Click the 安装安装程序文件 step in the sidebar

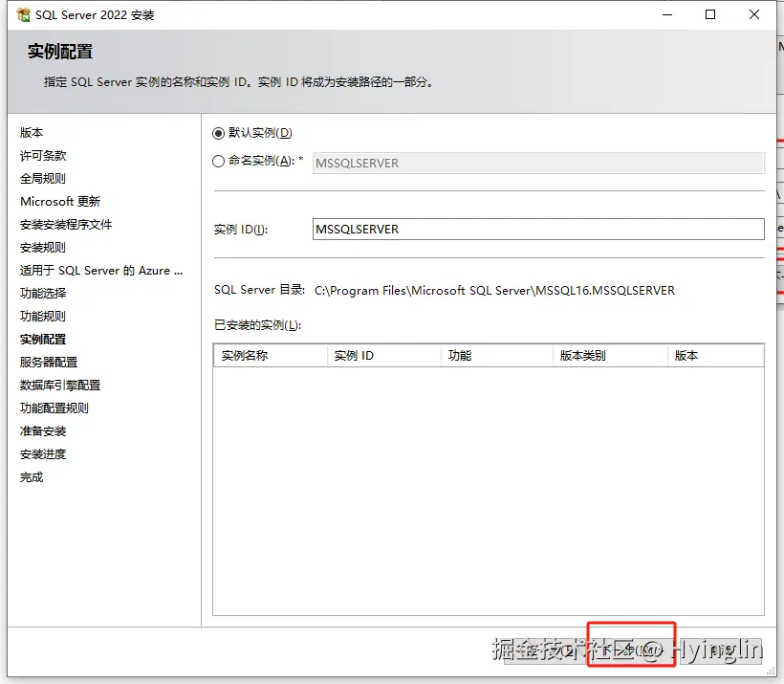[66, 225]
